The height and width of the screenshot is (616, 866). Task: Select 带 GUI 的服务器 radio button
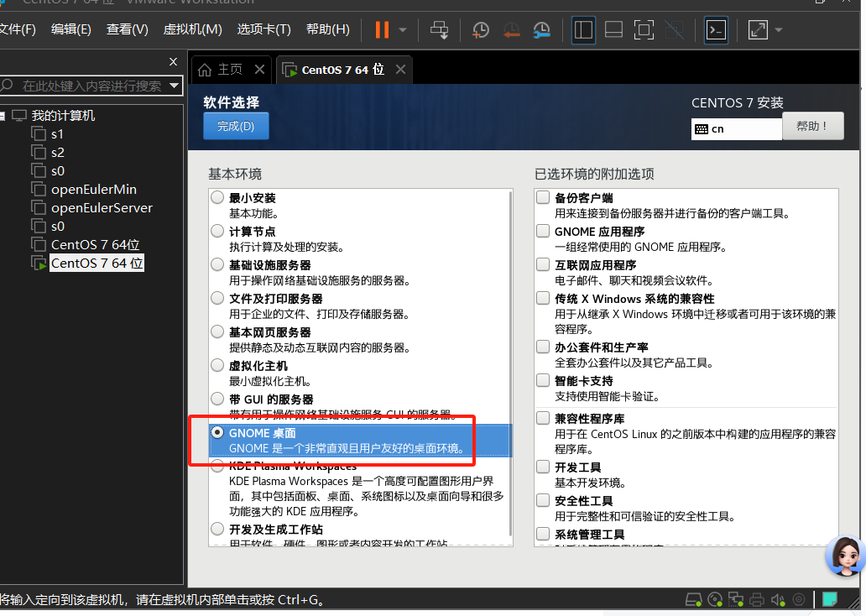point(217,399)
